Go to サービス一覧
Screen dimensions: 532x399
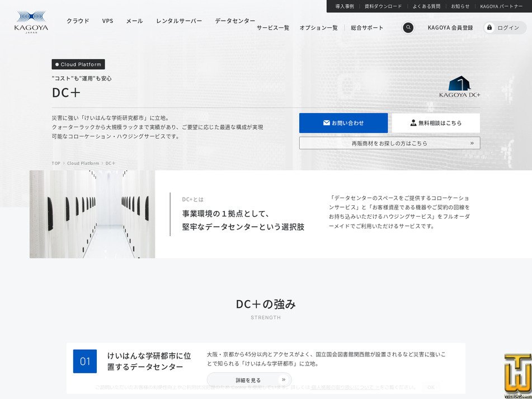[273, 28]
